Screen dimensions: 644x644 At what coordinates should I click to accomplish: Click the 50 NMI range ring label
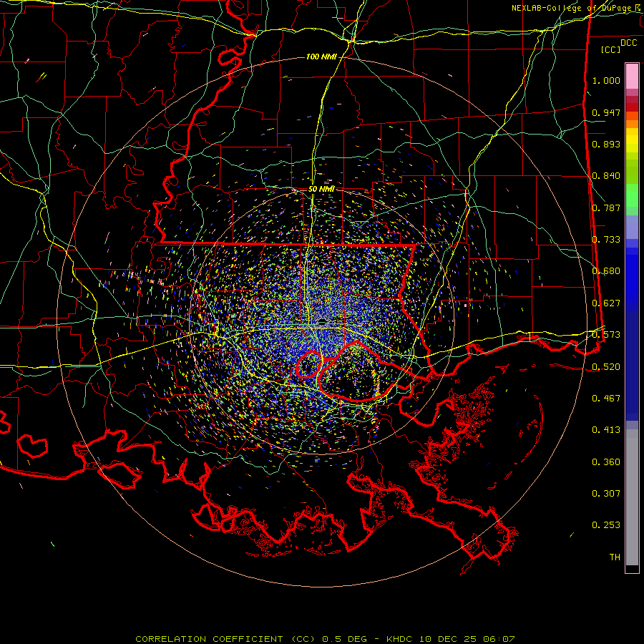point(321,189)
